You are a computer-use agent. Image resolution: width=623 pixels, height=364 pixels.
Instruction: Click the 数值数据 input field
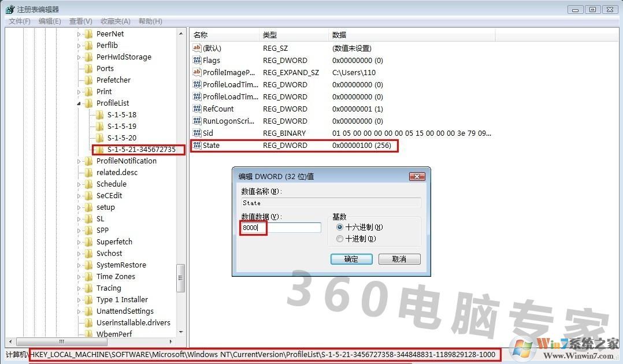coord(280,228)
